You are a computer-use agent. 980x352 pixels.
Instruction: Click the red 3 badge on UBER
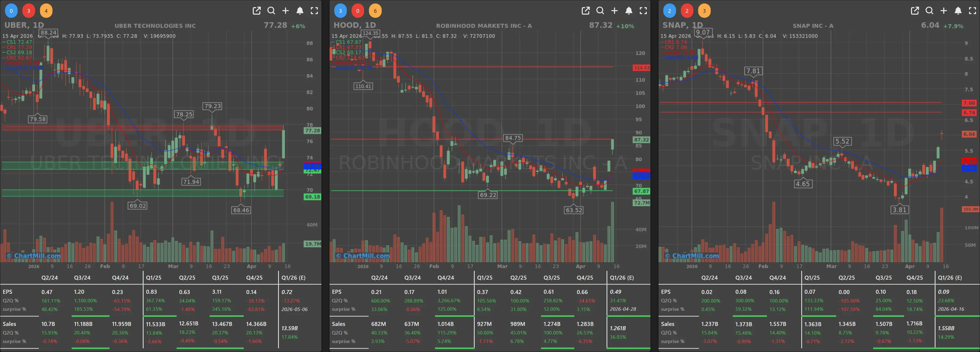pos(29,11)
